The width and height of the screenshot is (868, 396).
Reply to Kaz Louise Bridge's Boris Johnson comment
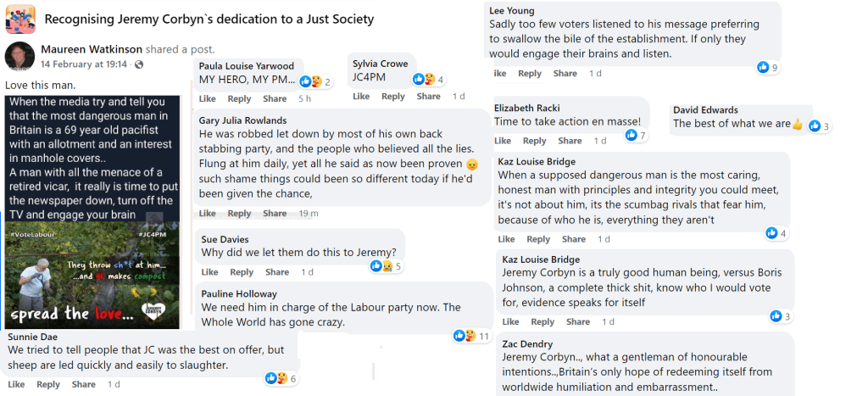tap(542, 322)
